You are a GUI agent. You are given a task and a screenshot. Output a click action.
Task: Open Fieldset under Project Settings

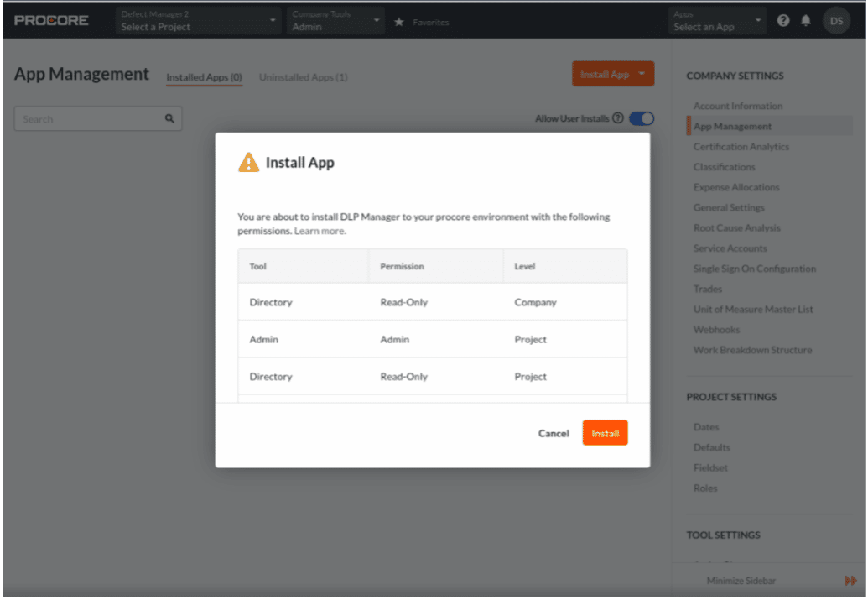pyautogui.click(x=710, y=468)
